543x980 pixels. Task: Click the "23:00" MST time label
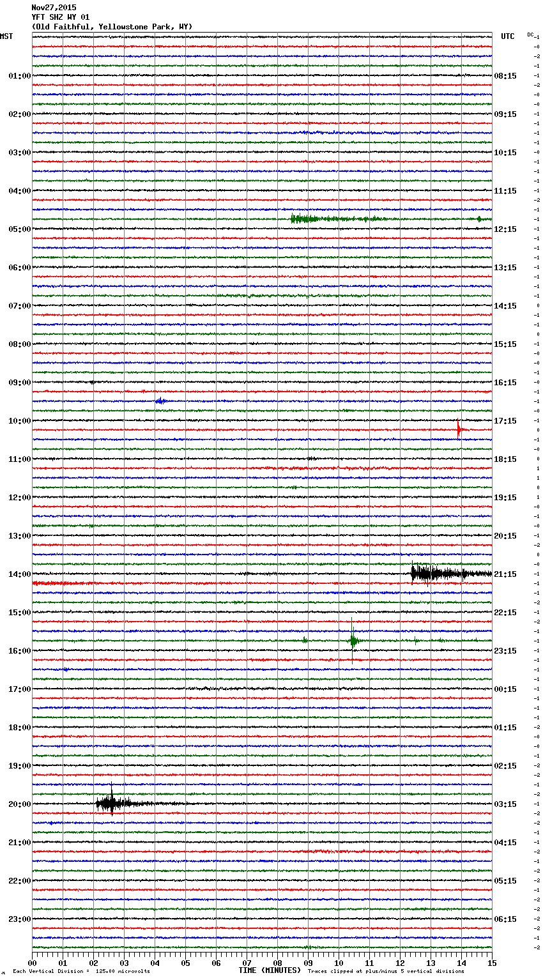click(x=20, y=919)
